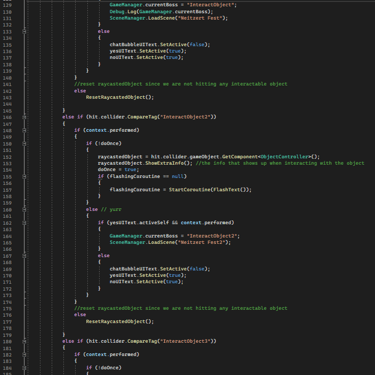Click chatBubbleUIText.SetActive(false) on line 135
This screenshot has width=375, height=375.
click(x=160, y=44)
